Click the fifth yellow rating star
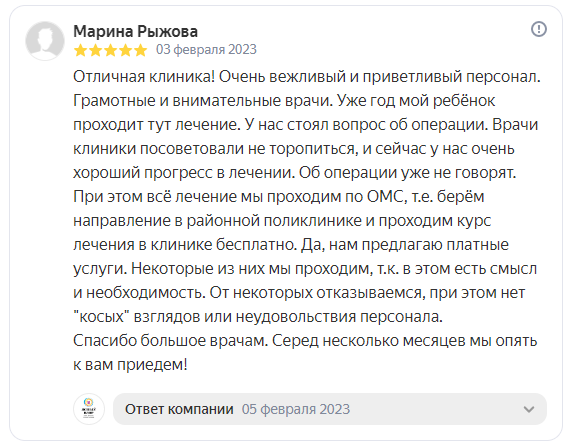Viewport: 575px width, 448px height. (x=140, y=50)
